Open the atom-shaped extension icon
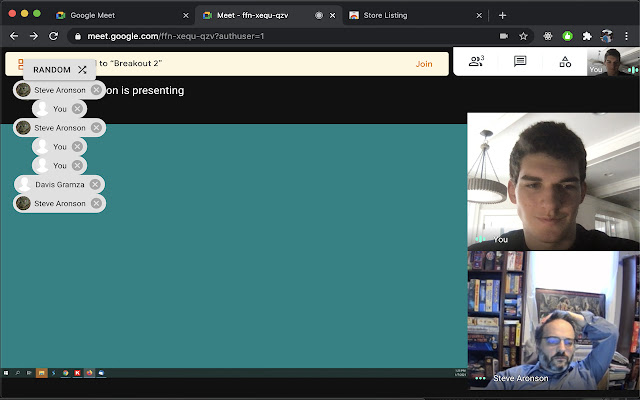The width and height of the screenshot is (640, 400). (548, 36)
